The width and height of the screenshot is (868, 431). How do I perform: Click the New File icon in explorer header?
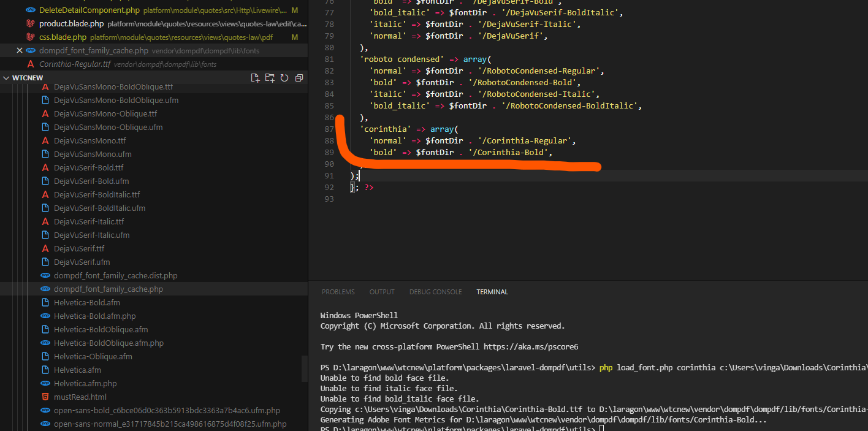pos(256,78)
